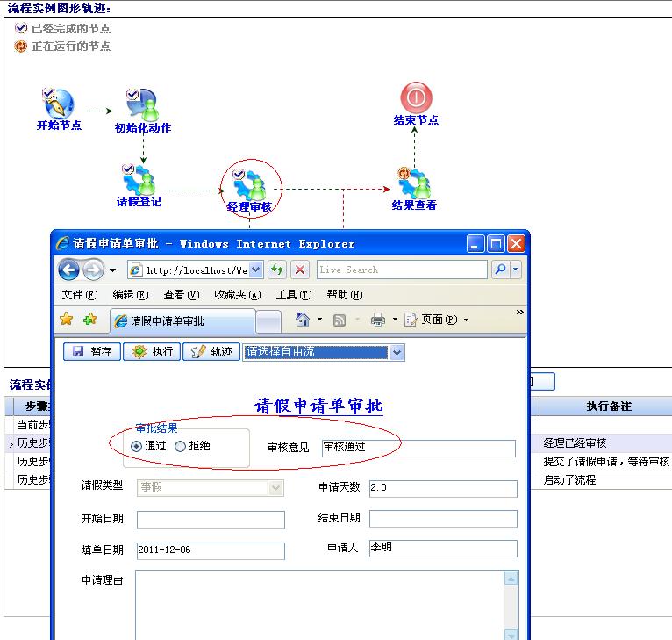Open the 编辑(E) menu
The width and height of the screenshot is (672, 640).
(x=131, y=295)
